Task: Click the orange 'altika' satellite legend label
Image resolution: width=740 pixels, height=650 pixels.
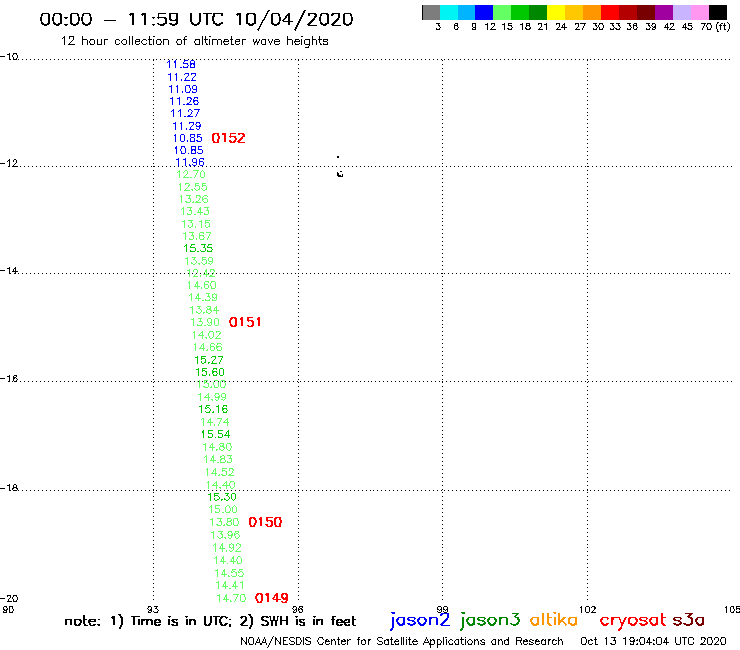Action: (x=554, y=619)
